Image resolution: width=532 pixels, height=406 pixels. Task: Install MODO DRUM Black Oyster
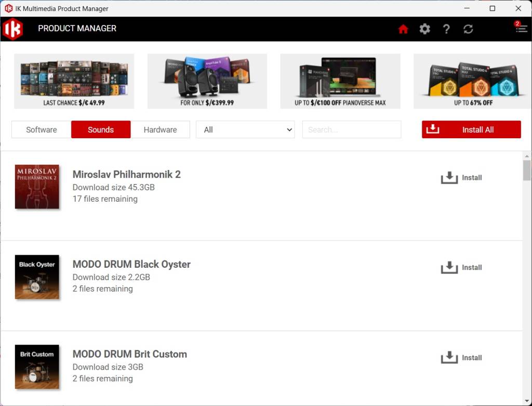point(461,268)
